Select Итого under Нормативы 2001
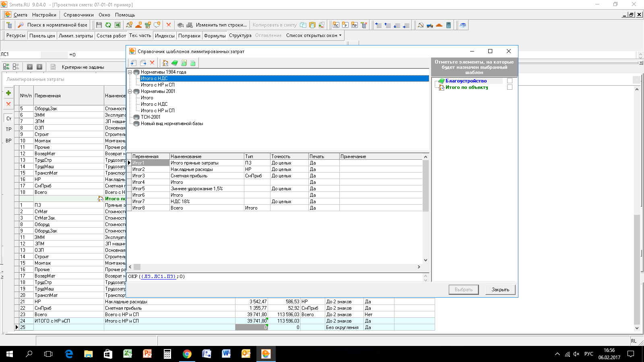 tap(147, 98)
